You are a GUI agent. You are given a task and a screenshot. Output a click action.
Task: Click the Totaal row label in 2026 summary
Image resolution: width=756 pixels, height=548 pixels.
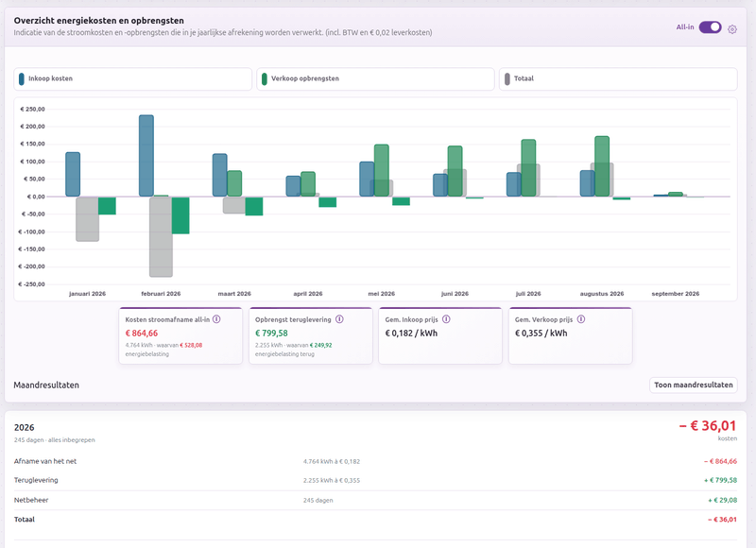tap(25, 520)
